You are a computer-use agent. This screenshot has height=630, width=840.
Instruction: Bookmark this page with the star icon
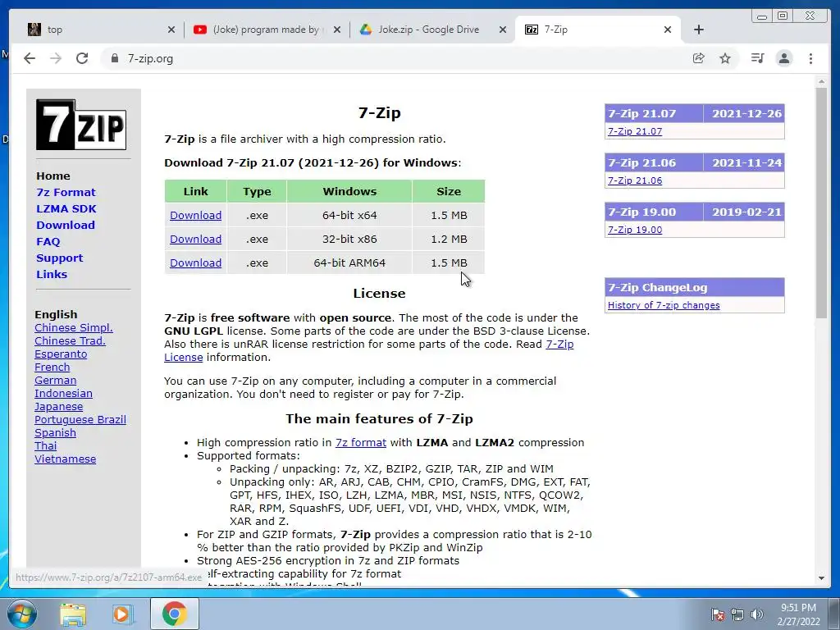(725, 58)
